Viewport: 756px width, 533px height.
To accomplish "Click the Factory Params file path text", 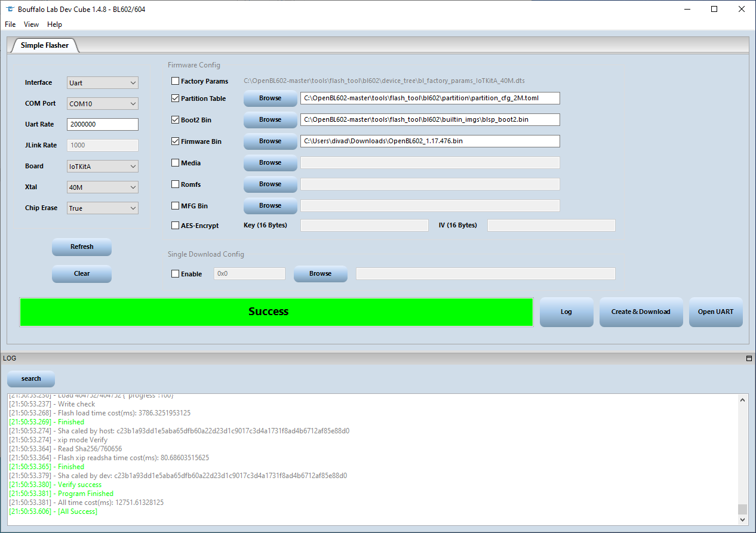I will pyautogui.click(x=385, y=81).
